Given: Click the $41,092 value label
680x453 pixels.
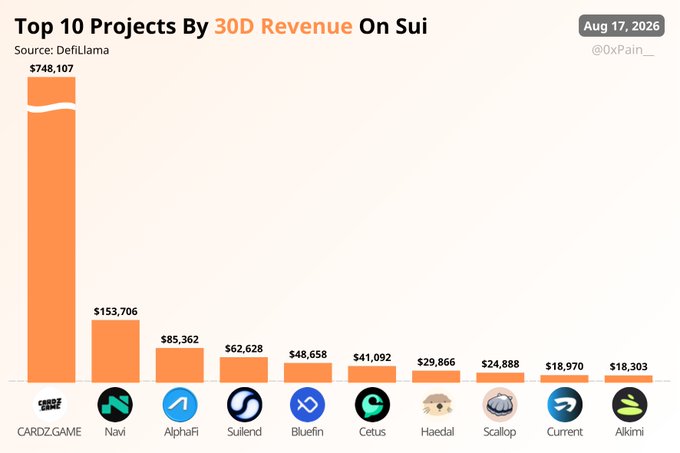Looking at the screenshot, I should click(372, 357).
